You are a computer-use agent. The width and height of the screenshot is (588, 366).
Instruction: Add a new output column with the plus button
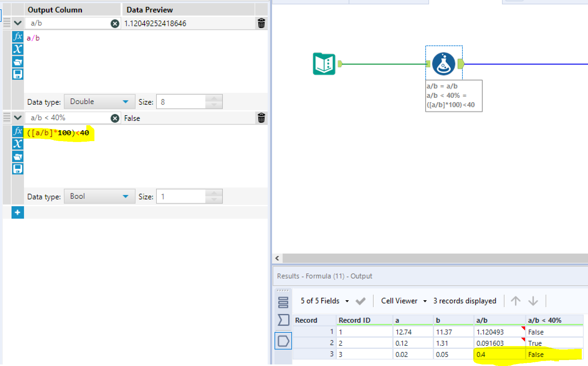[18, 212]
